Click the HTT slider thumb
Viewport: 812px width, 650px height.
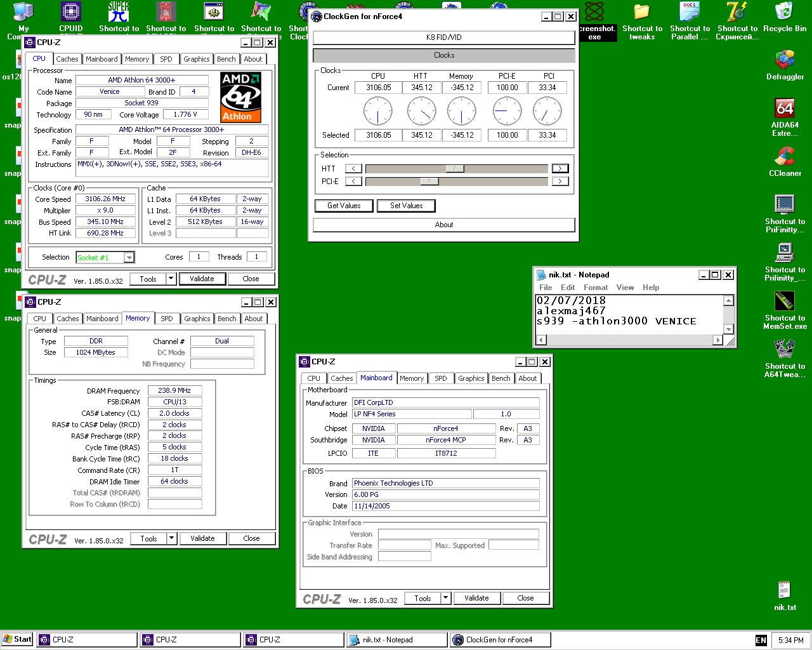(455, 169)
